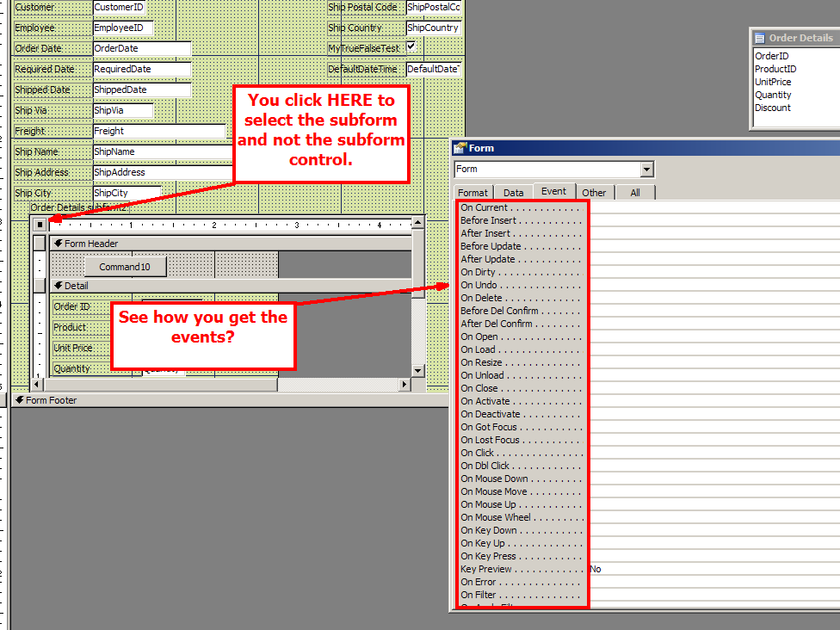Viewport: 840px width, 630px height.
Task: Click the EmployeeID field
Action: [x=123, y=28]
